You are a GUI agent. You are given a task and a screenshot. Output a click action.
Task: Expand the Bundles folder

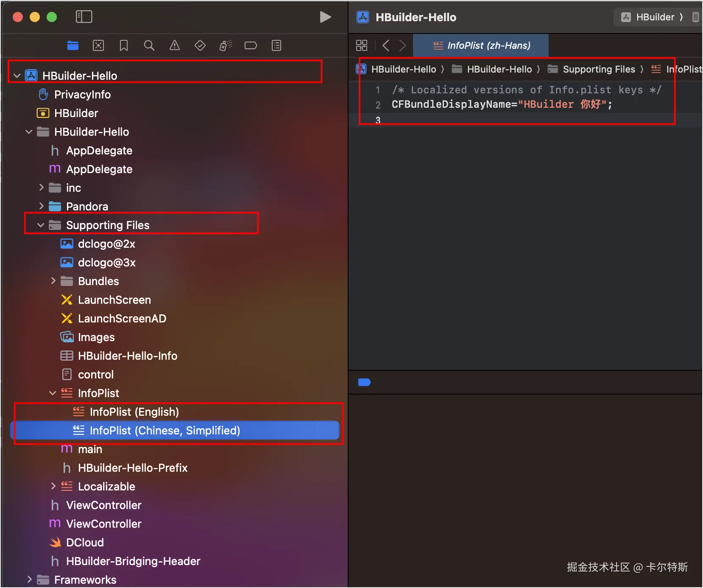tap(53, 281)
